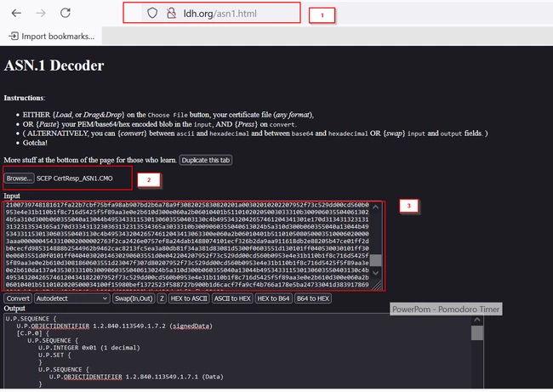This screenshot has height=392, width=553.
Task: Click the Output box scroll up arrow
Action: pyautogui.click(x=477, y=320)
